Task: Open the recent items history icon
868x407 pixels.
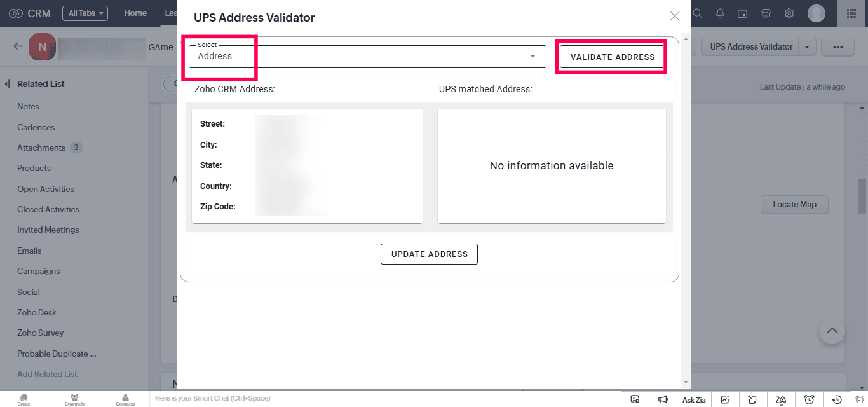Action: click(837, 399)
